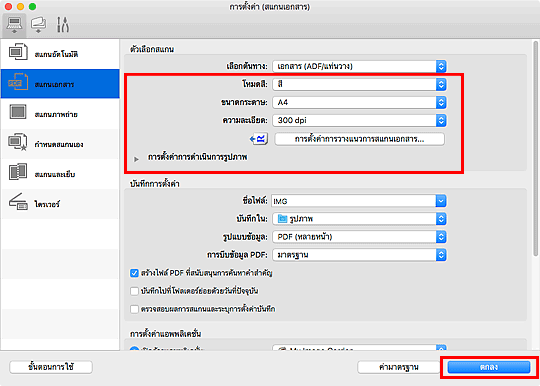Click the pictures folder icon in save-in
Image resolution: width=540 pixels, height=386 pixels.
[282, 219]
